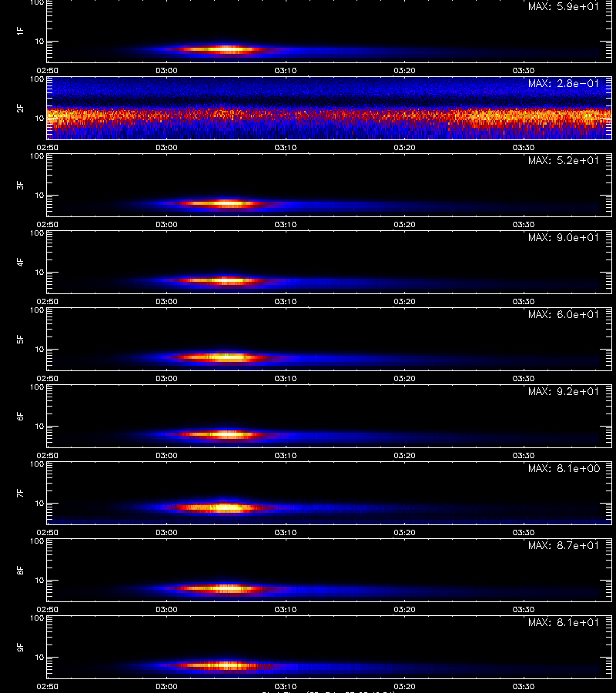Viewport: 616px width, 693px height.
Task: Click the 02:50 time label below the 1F panel
Action: [x=47, y=71]
